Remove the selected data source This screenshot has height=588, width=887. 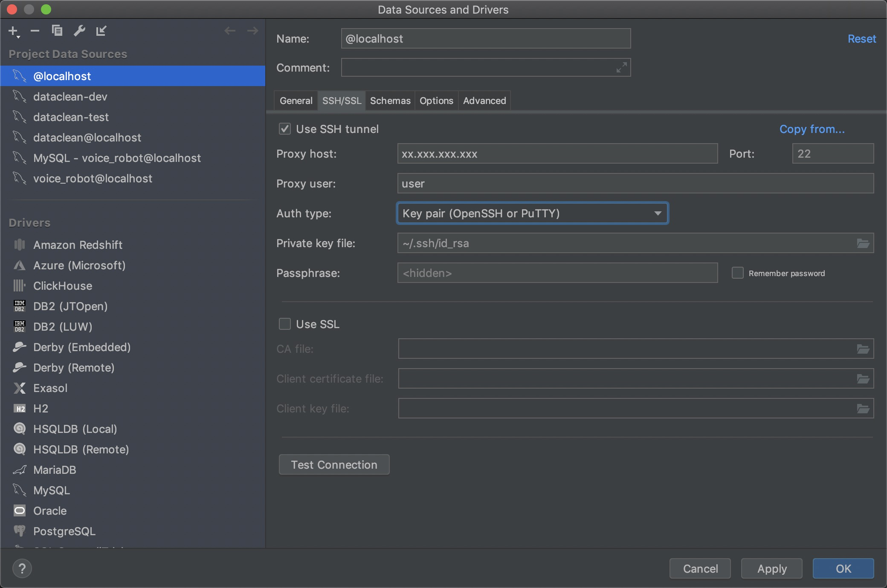point(35,30)
